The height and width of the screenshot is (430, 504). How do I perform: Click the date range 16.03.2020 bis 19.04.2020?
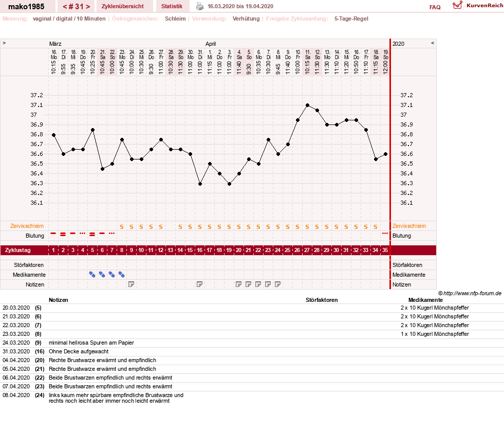240,6
